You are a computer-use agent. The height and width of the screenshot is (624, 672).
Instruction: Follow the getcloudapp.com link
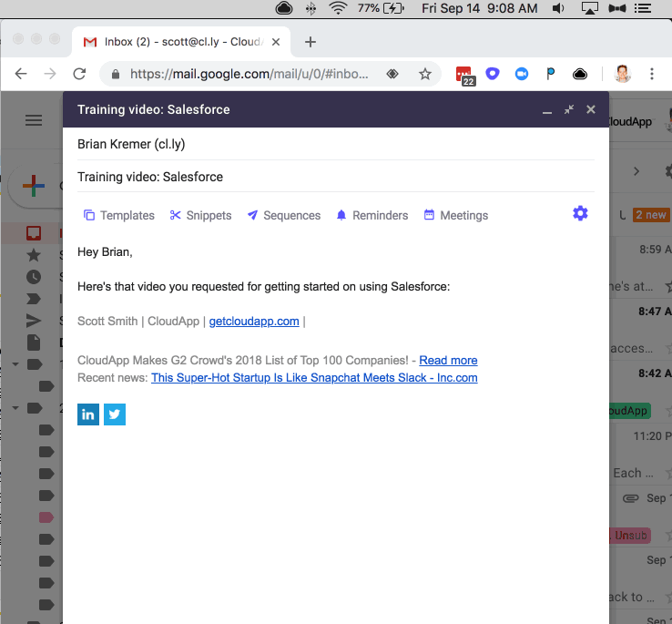click(x=254, y=322)
